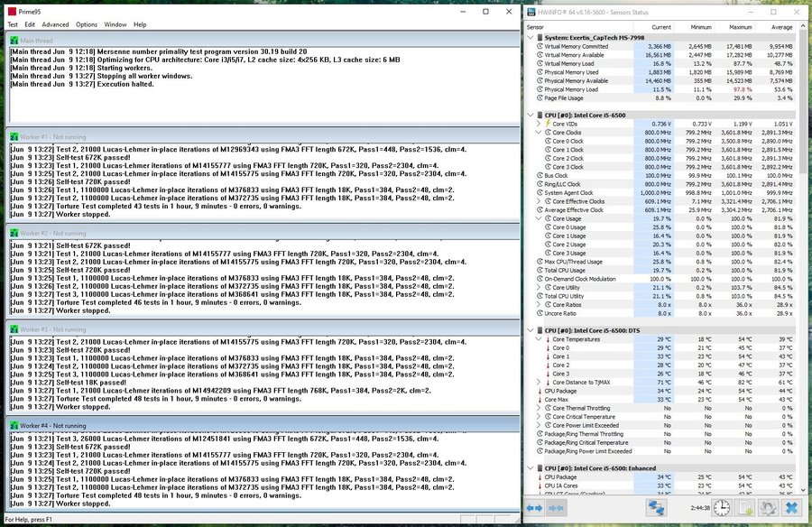
Task: Click the Sensor column header in HWiNFO
Action: click(579, 27)
